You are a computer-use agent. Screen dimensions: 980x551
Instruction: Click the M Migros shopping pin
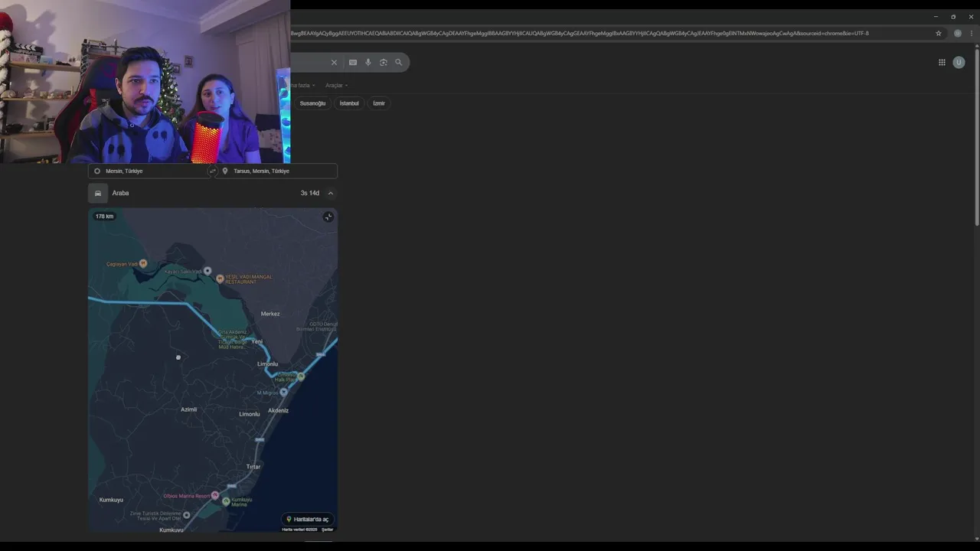click(x=284, y=392)
